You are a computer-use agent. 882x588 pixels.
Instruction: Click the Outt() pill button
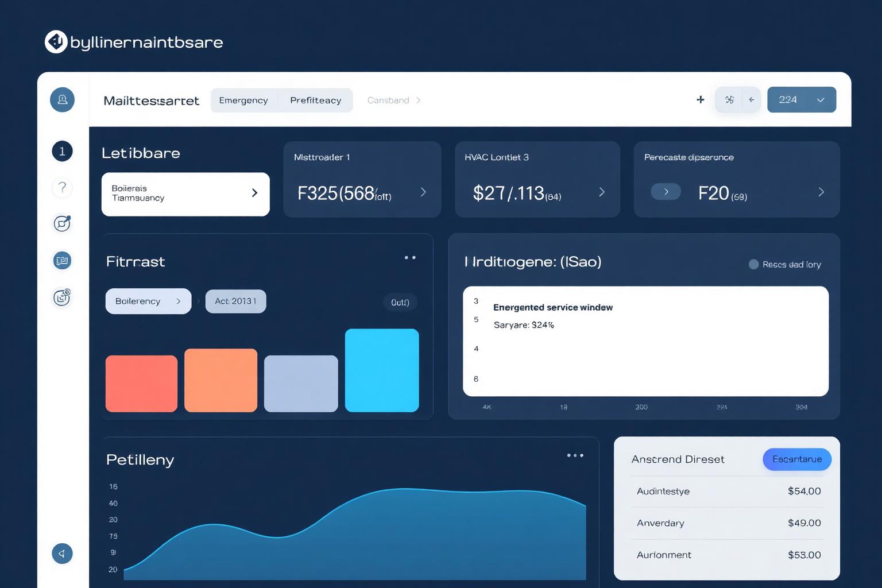coord(400,302)
